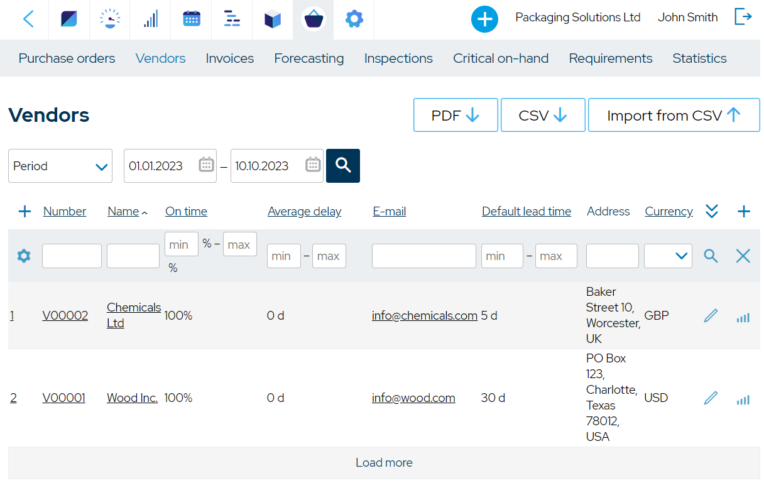This screenshot has height=483, width=764.
Task: Open the Wood Inc. vendor link
Action: pyautogui.click(x=132, y=398)
